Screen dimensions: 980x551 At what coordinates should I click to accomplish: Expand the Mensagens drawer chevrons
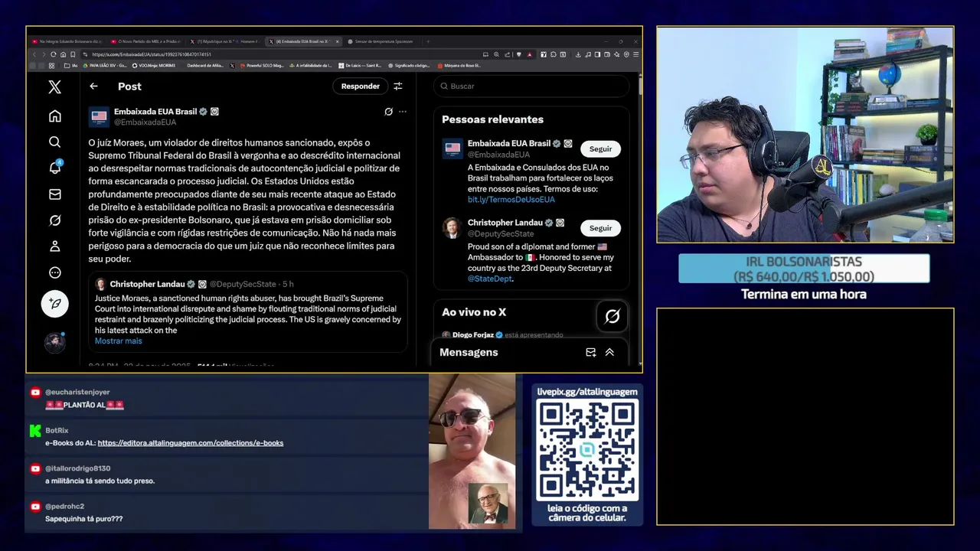pyautogui.click(x=609, y=353)
